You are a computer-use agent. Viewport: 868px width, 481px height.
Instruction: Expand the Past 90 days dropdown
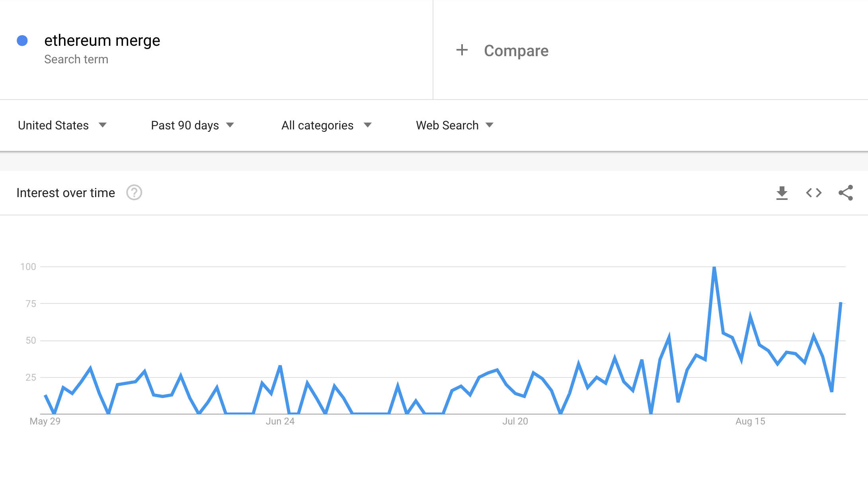click(x=192, y=125)
